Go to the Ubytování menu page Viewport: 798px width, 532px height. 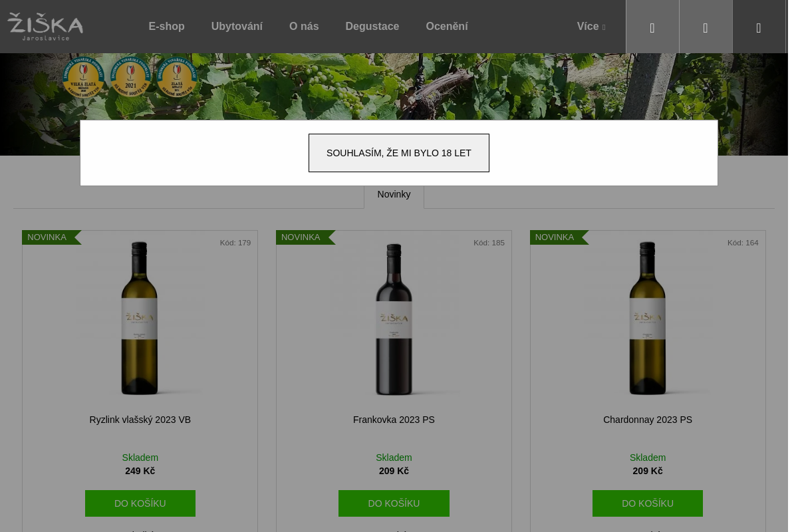(x=237, y=27)
